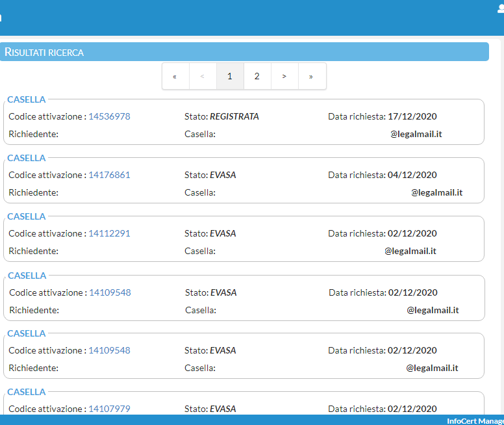View details for activation code 14107979
The image size is (504, 425).
click(109, 409)
